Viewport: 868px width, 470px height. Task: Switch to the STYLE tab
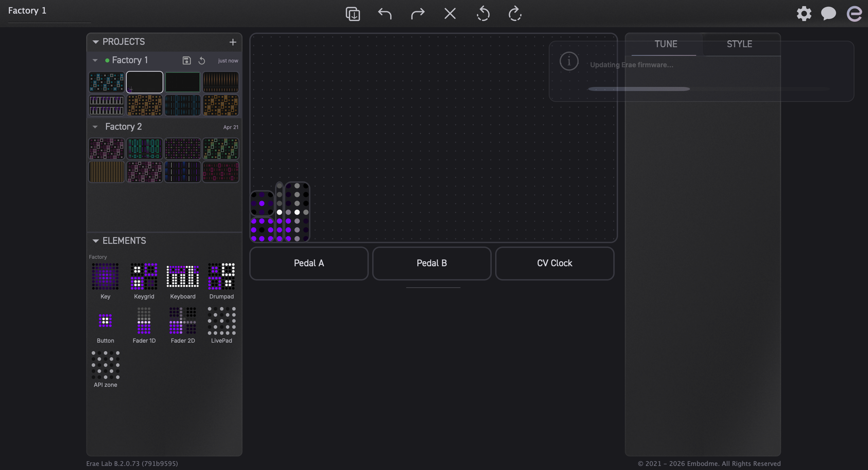click(739, 44)
